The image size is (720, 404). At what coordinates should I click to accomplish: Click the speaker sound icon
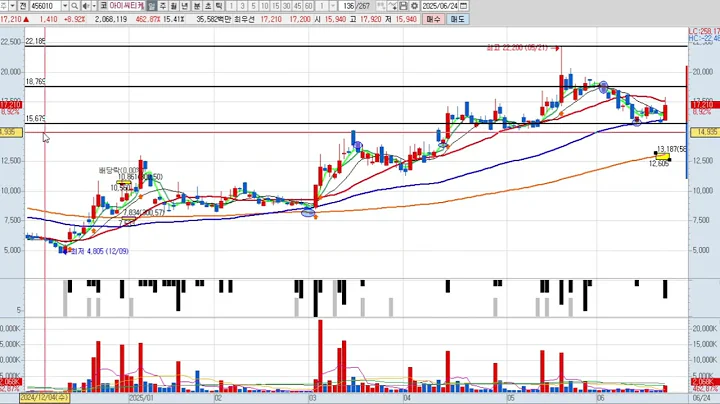pos(86,6)
